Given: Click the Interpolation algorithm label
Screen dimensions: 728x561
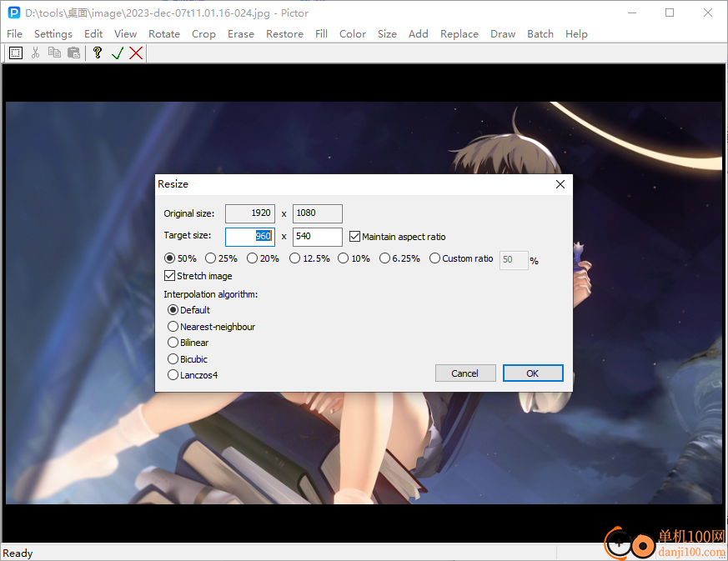Looking at the screenshot, I should point(210,294).
